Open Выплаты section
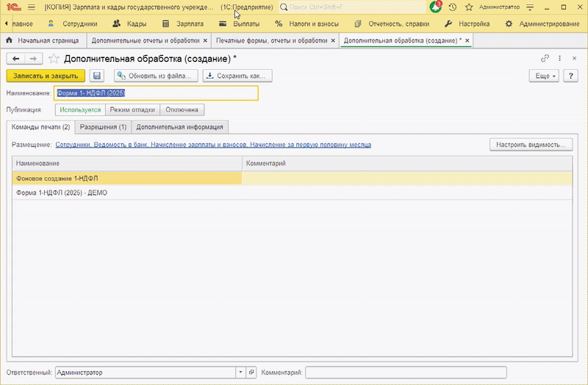This screenshot has width=588, height=385. (240, 24)
